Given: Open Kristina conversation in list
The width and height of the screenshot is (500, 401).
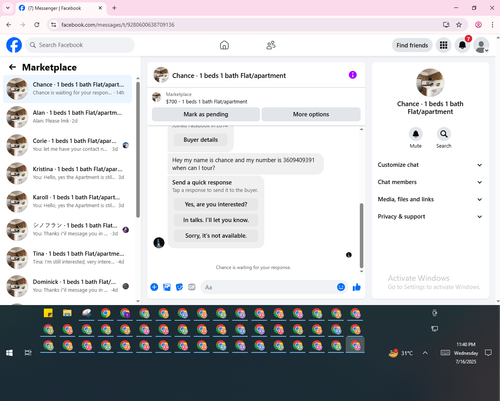Looking at the screenshot, I should point(68,173).
